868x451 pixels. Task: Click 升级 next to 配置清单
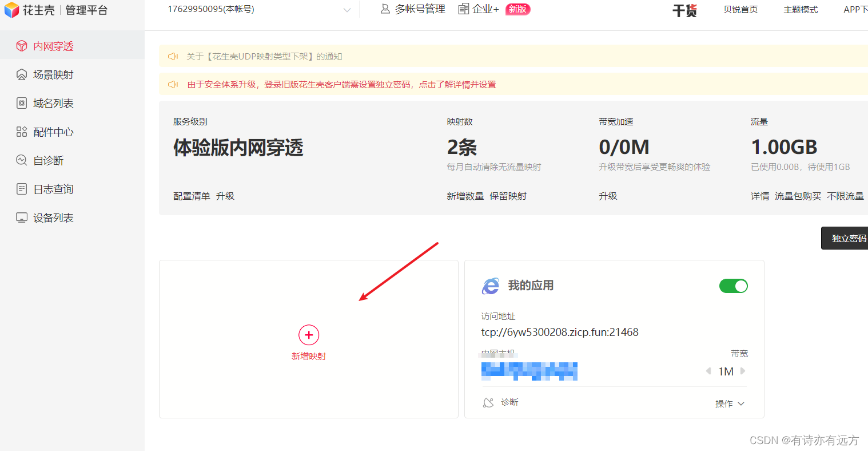(225, 196)
